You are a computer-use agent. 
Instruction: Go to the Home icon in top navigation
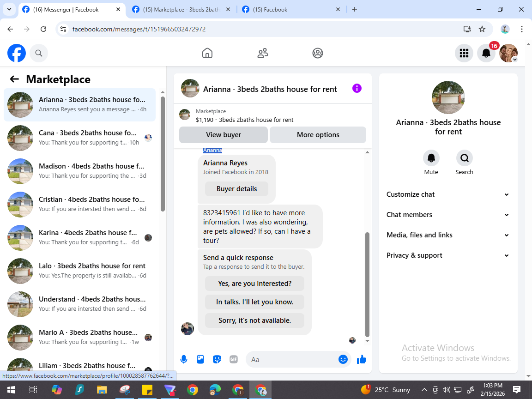(207, 53)
